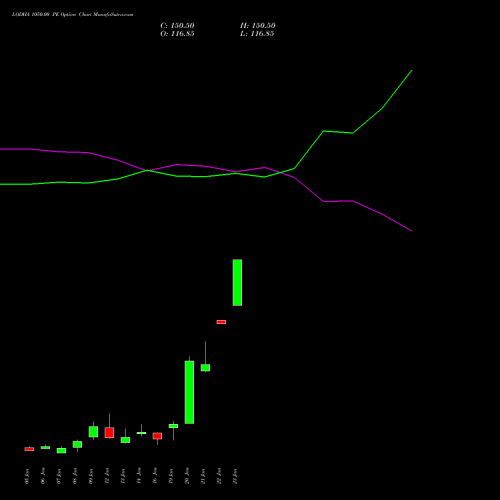Click the green candlestick above 21 Jan

coord(205,367)
